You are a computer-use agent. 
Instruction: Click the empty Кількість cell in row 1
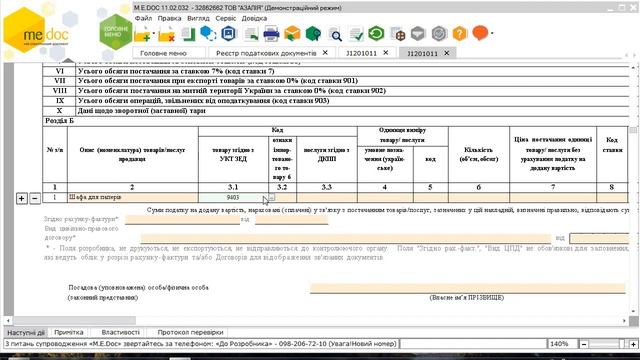479,198
